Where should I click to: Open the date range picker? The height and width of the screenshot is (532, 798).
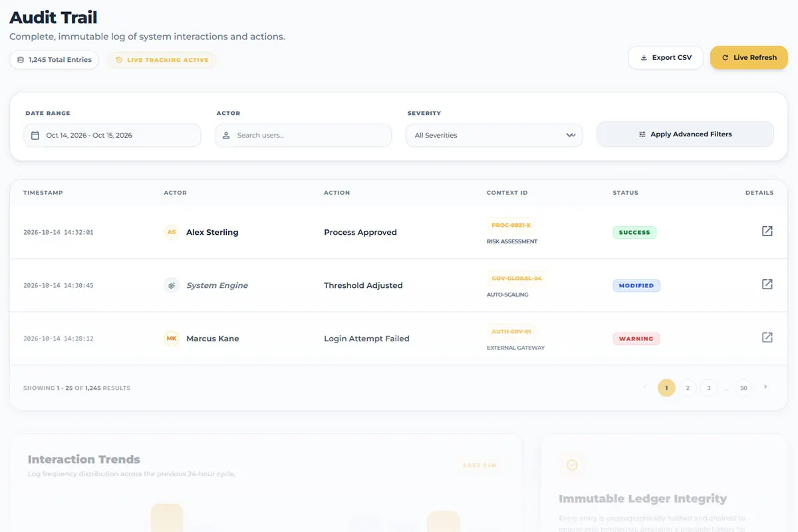pyautogui.click(x=112, y=135)
